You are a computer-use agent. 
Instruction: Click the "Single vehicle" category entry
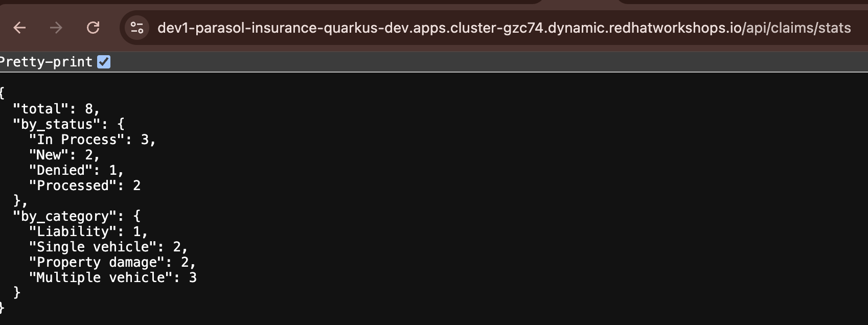[x=93, y=247]
